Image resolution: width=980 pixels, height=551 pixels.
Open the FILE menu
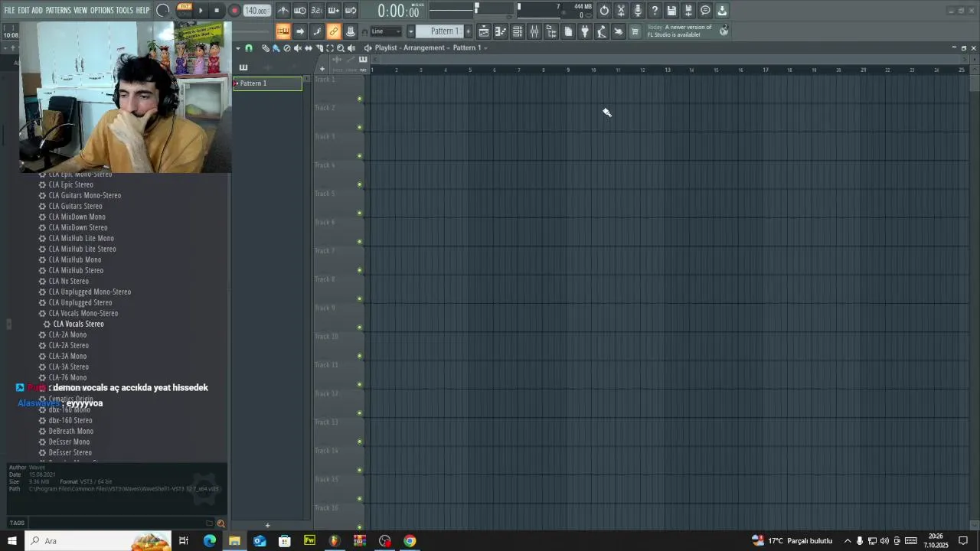point(9,11)
